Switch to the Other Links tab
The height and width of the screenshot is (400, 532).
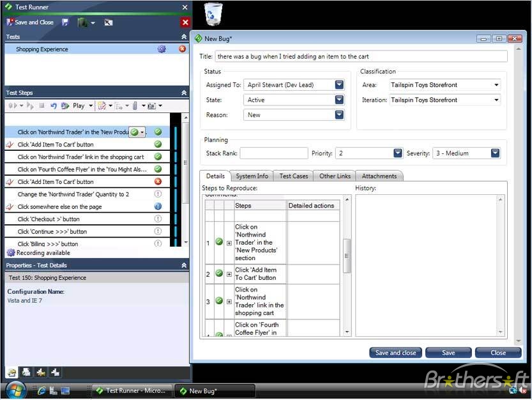[335, 176]
